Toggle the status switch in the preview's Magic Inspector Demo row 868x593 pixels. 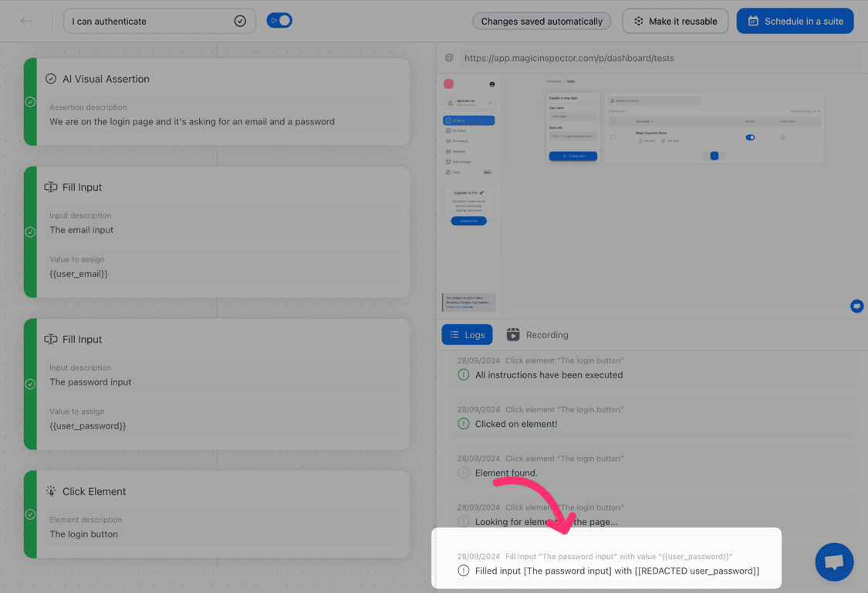coord(750,137)
